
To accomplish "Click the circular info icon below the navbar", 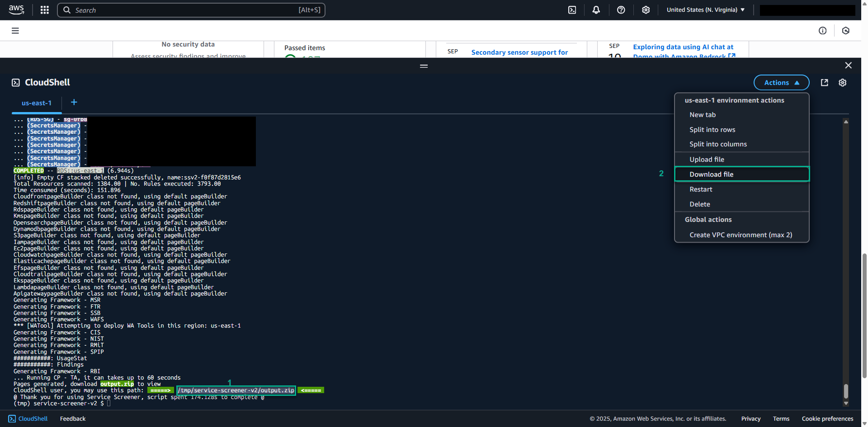I will click(x=823, y=30).
